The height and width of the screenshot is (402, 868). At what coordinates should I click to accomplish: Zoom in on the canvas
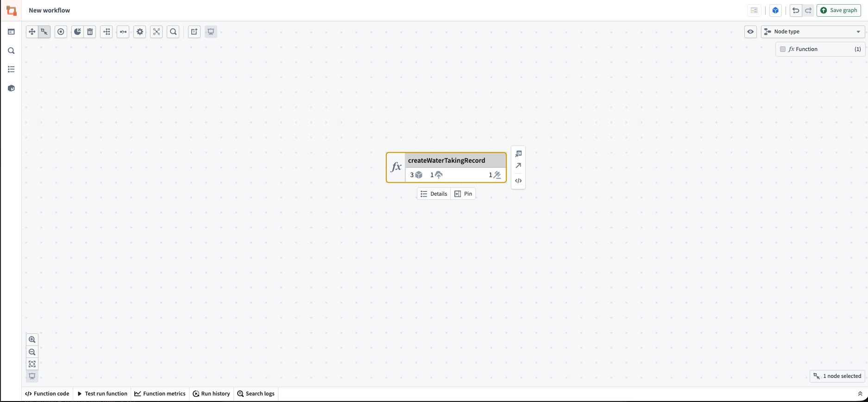click(32, 339)
